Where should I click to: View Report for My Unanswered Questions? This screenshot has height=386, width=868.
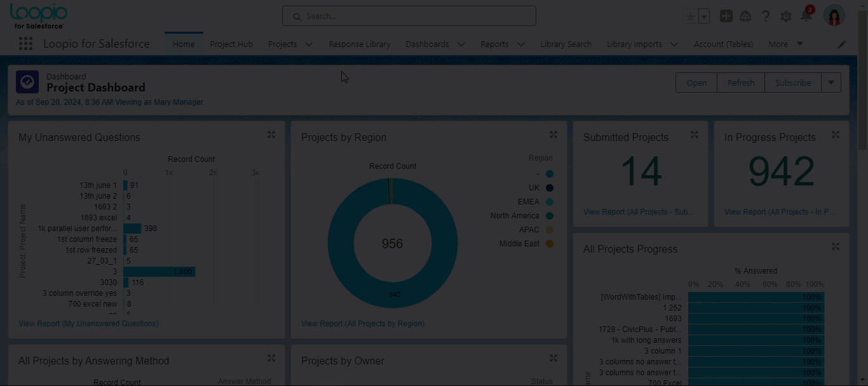pos(88,324)
